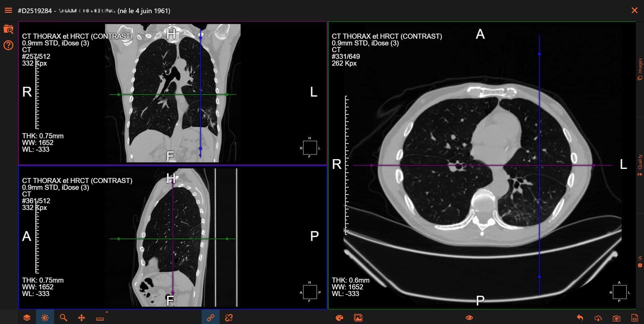Click the image picture icon in bottom toolbar
The image size is (644, 324).
click(358, 318)
